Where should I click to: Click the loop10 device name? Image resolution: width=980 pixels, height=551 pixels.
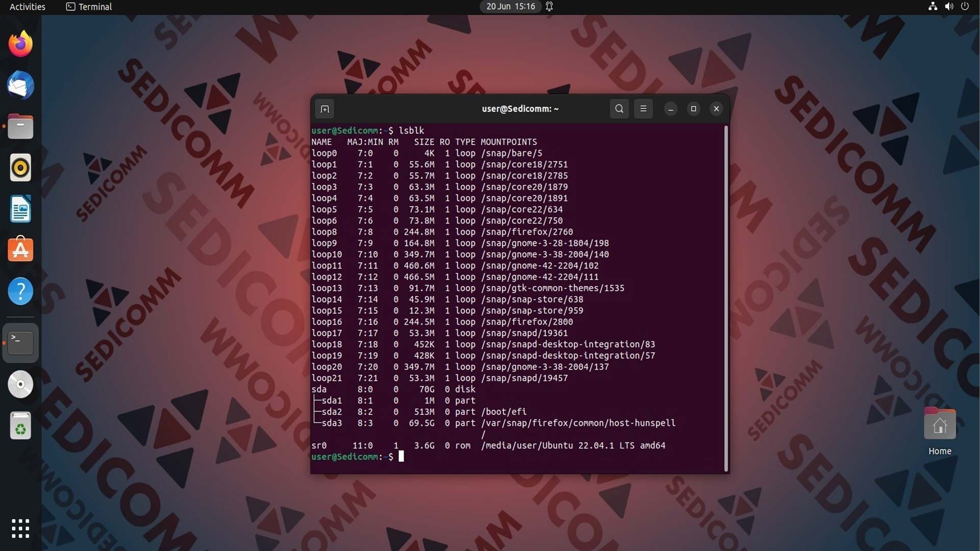pyautogui.click(x=327, y=254)
